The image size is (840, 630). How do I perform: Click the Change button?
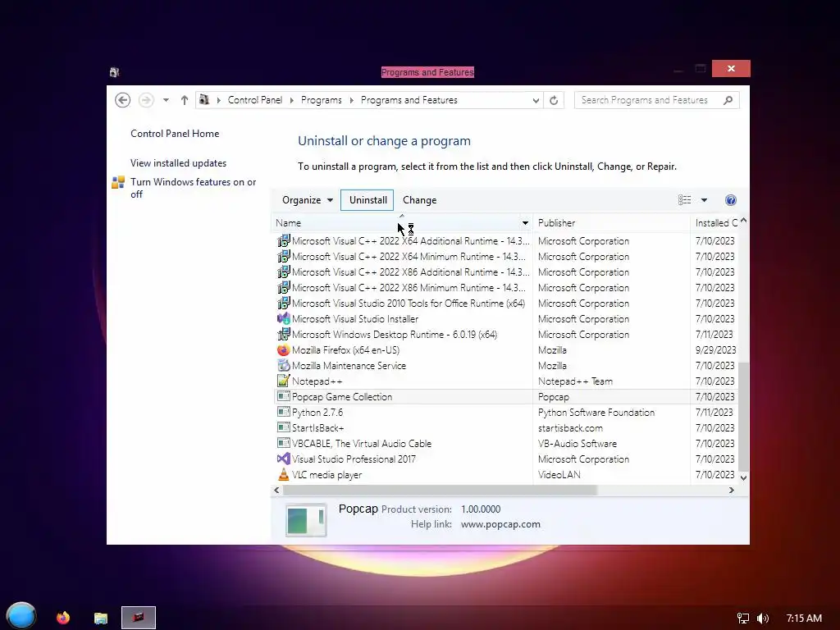[419, 200]
